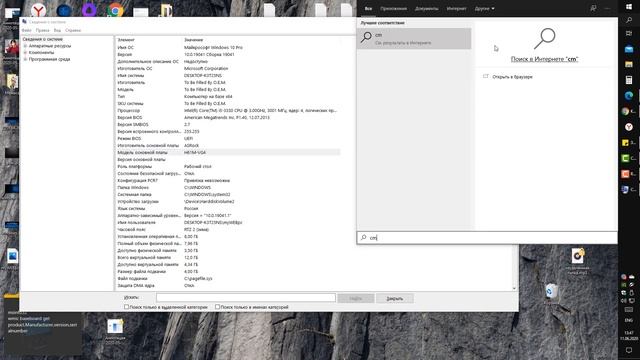Click the Искать text input field
The width and height of the screenshot is (640, 360).
click(246, 298)
